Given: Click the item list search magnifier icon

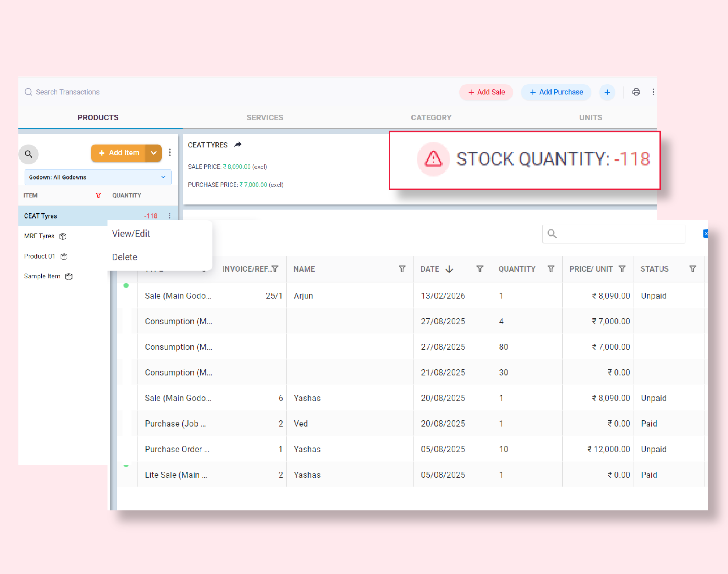Looking at the screenshot, I should click(28, 154).
